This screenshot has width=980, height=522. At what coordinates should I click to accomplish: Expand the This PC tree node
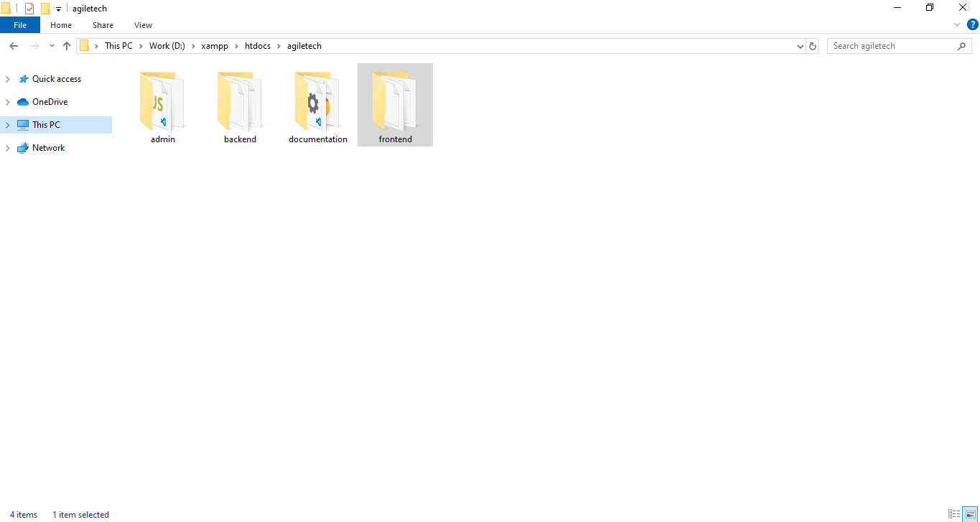[x=8, y=125]
